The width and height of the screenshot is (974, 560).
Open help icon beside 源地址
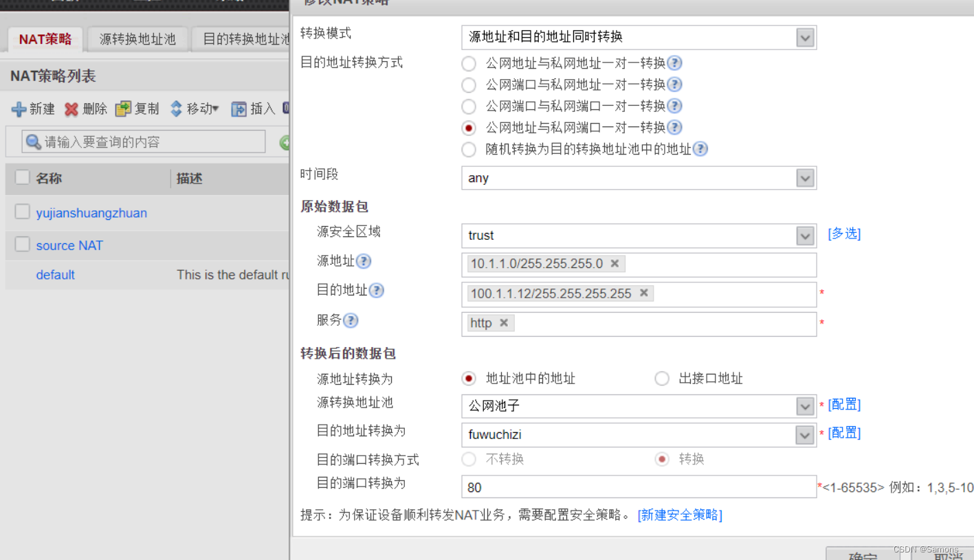[364, 261]
